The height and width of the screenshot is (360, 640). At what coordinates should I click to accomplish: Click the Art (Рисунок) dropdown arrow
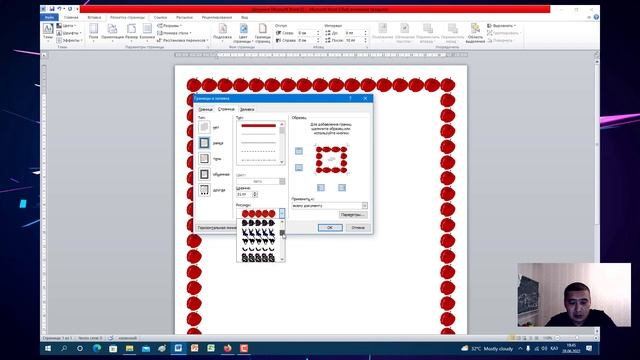pos(282,213)
